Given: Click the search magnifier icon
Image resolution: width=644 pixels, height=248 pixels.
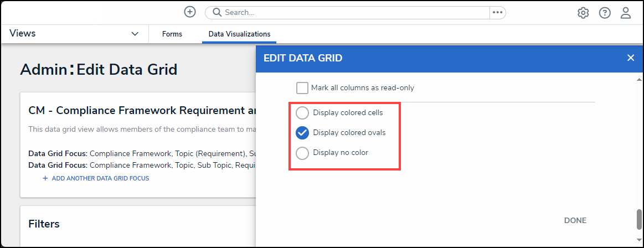Looking at the screenshot, I should click(x=217, y=12).
